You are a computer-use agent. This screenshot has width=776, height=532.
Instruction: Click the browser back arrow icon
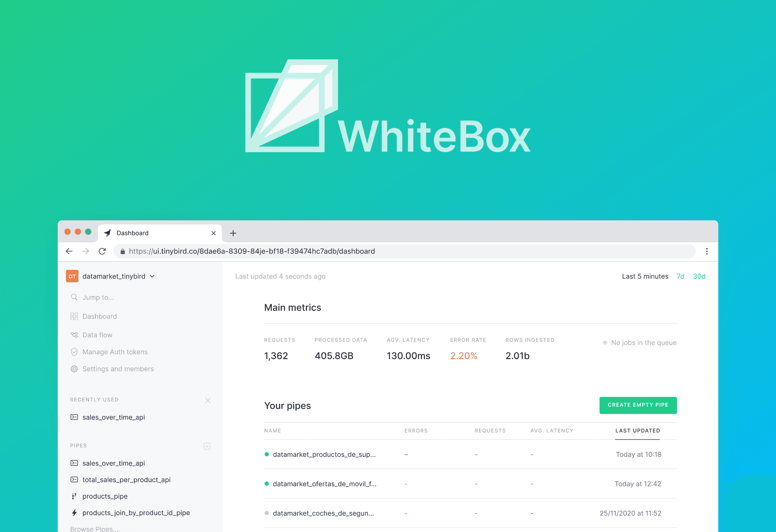pos(69,251)
